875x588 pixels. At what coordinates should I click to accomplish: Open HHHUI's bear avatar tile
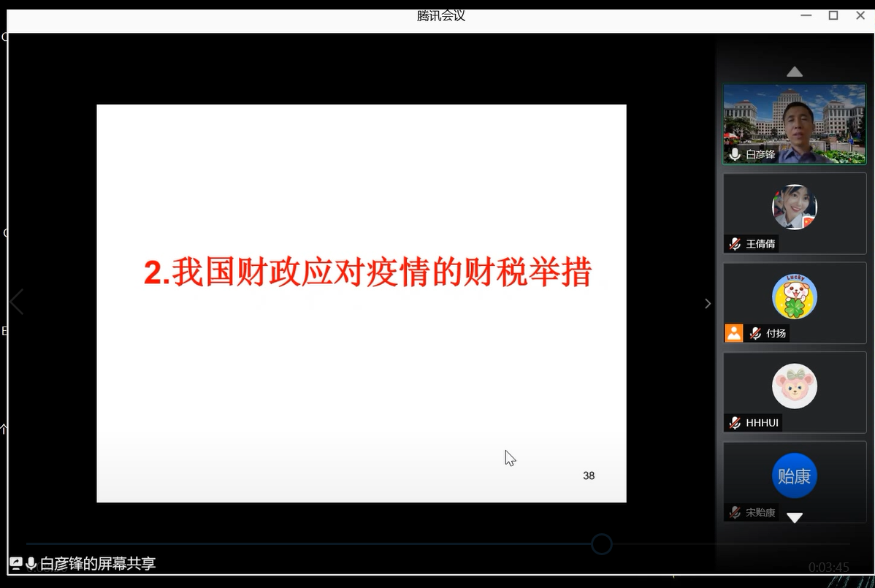(x=794, y=386)
